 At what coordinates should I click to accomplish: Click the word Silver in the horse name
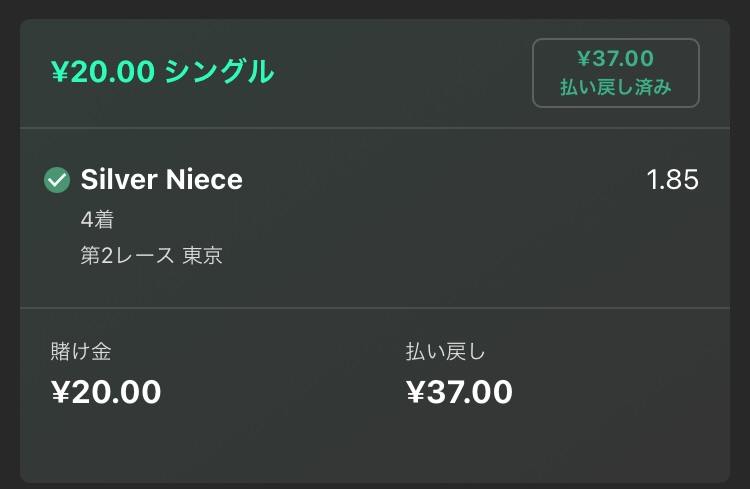tap(119, 179)
